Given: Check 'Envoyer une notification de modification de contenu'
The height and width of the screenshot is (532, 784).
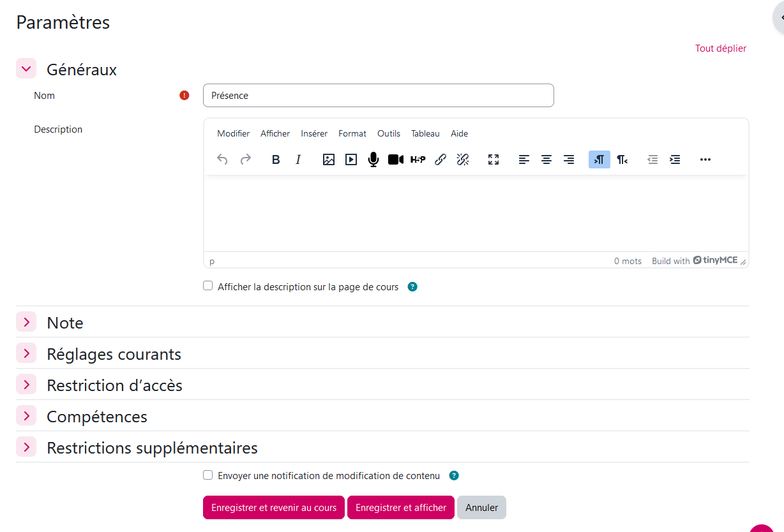Looking at the screenshot, I should pyautogui.click(x=208, y=475).
